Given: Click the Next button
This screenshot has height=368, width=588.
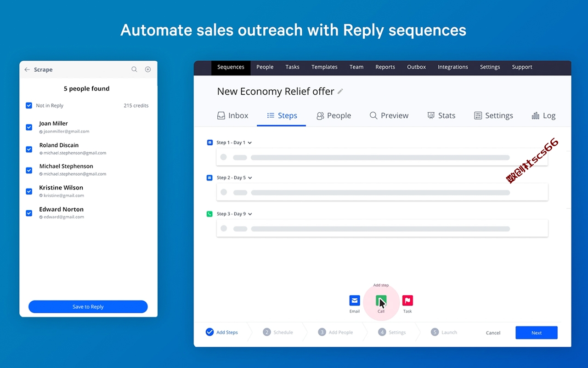Looking at the screenshot, I should (537, 333).
